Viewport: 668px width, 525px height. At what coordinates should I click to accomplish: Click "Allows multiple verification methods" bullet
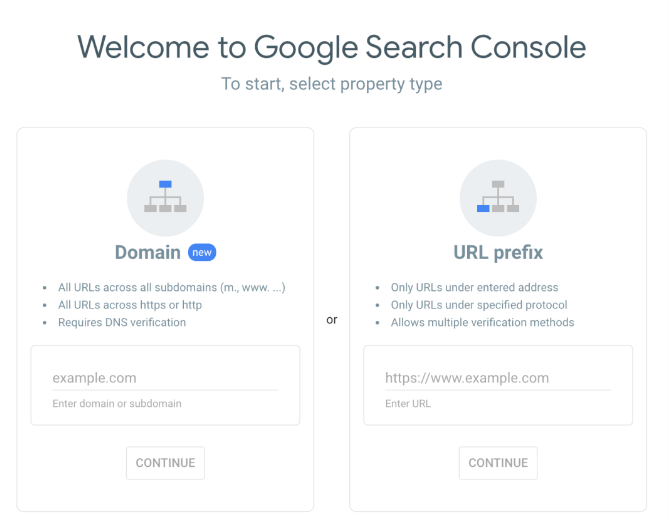click(482, 322)
